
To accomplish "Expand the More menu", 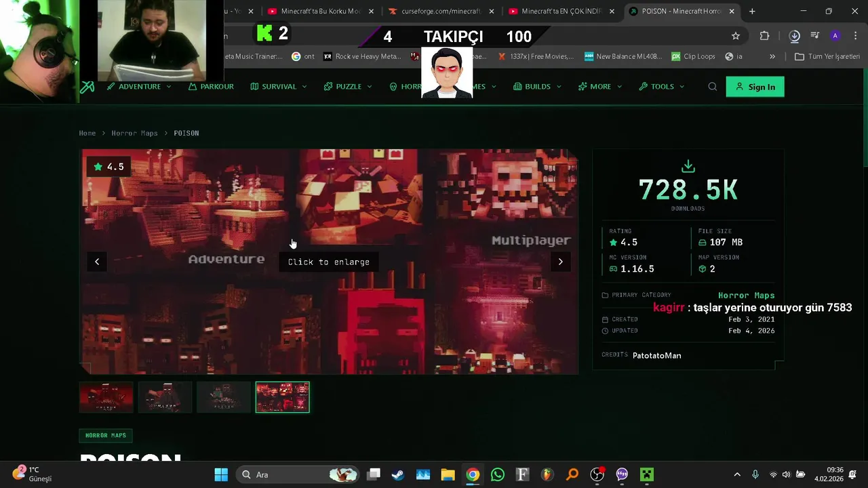I will (600, 87).
